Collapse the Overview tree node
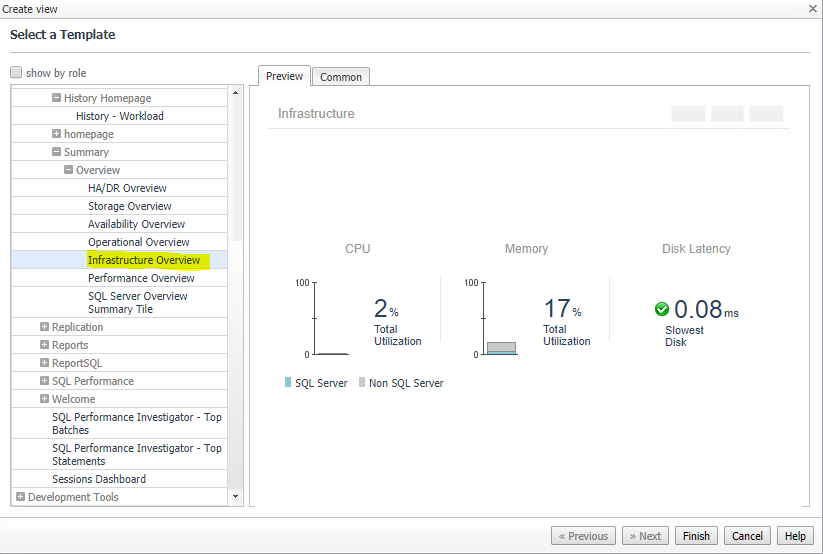 click(x=69, y=170)
